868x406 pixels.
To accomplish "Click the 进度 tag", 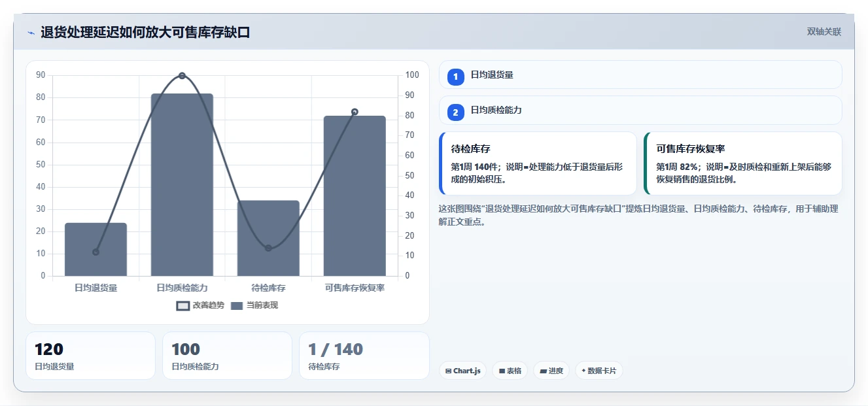I will click(x=551, y=371).
